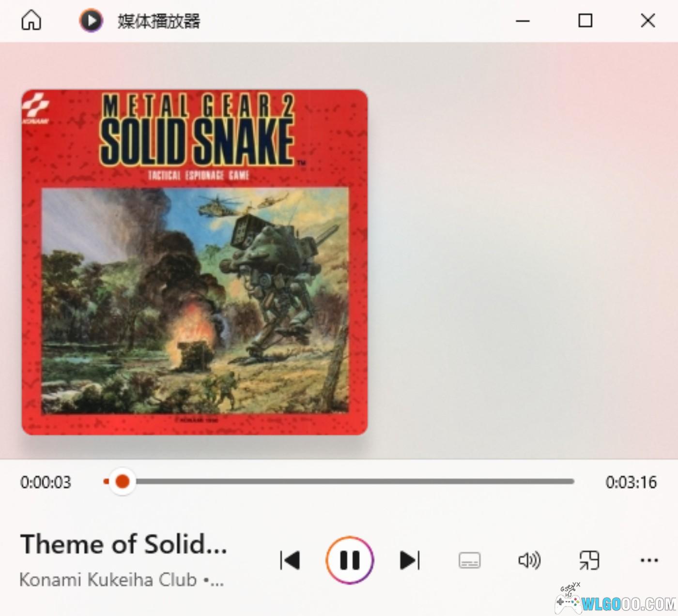
Task: Toggle the remaining time display 0:03:16
Action: tap(631, 482)
